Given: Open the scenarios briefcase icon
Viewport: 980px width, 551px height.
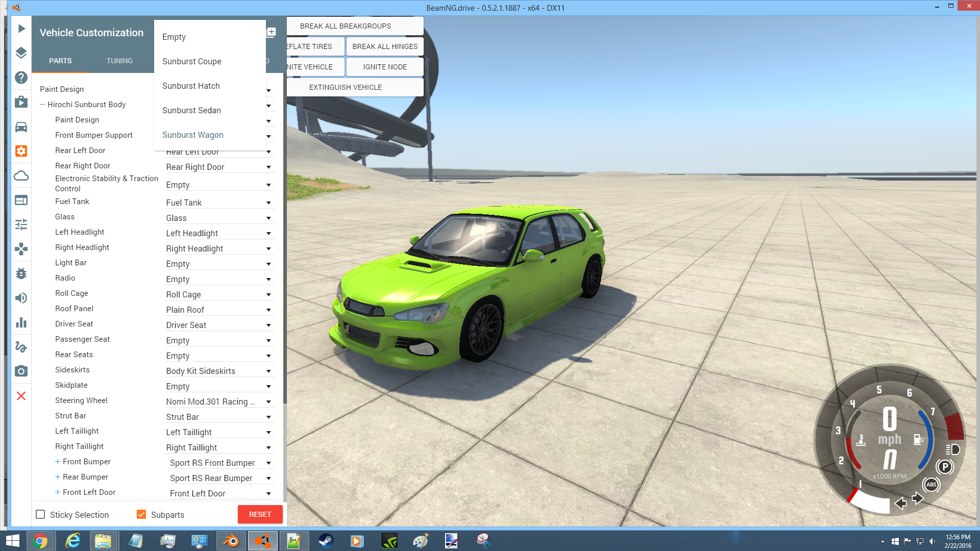Looking at the screenshot, I should tap(21, 102).
